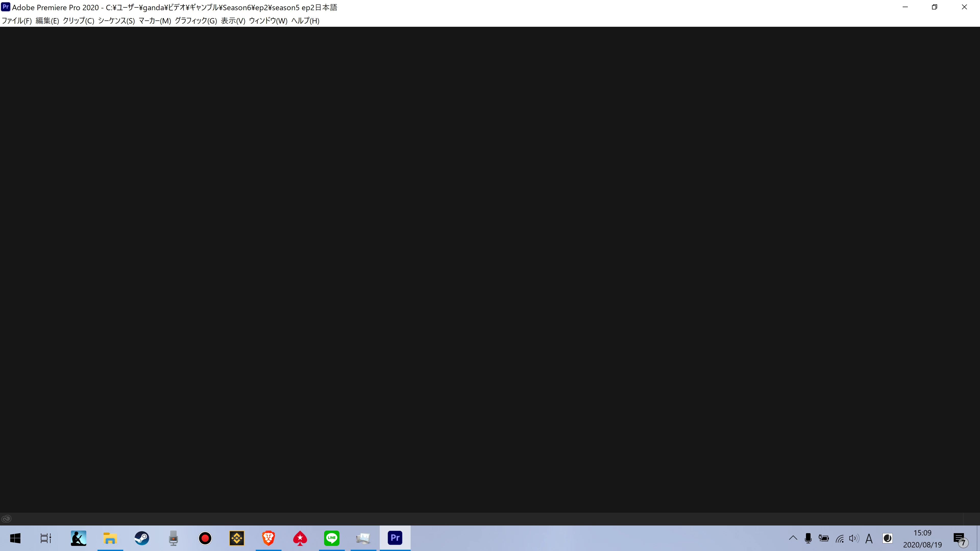Open the Steam app from taskbar
Viewport: 980px width, 551px height.
click(142, 538)
